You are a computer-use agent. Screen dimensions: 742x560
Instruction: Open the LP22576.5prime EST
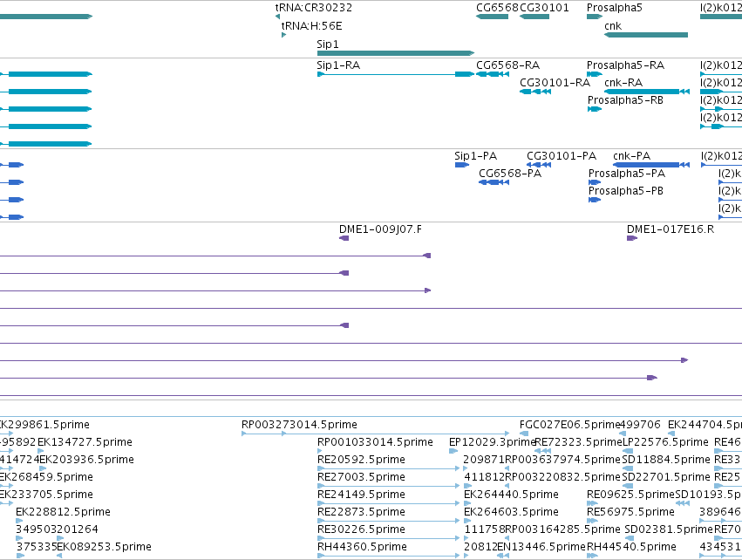(x=628, y=451)
